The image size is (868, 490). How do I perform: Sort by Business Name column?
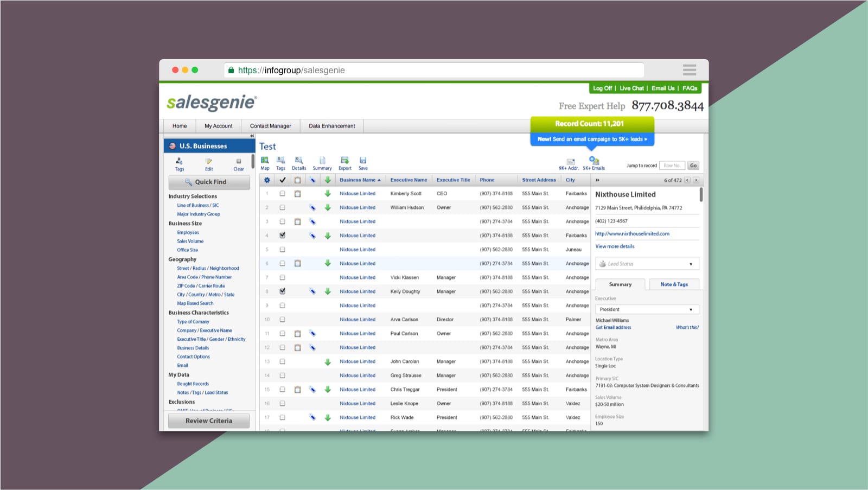click(x=360, y=180)
